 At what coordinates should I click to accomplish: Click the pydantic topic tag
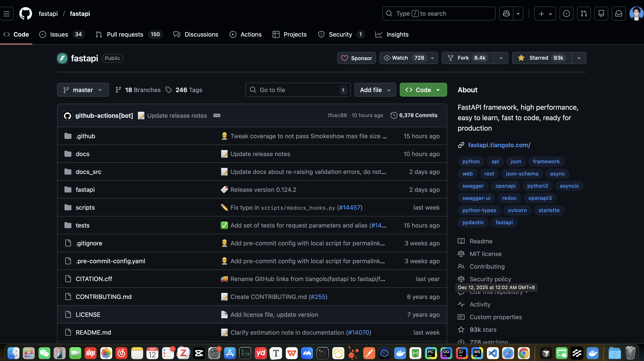[473, 223]
